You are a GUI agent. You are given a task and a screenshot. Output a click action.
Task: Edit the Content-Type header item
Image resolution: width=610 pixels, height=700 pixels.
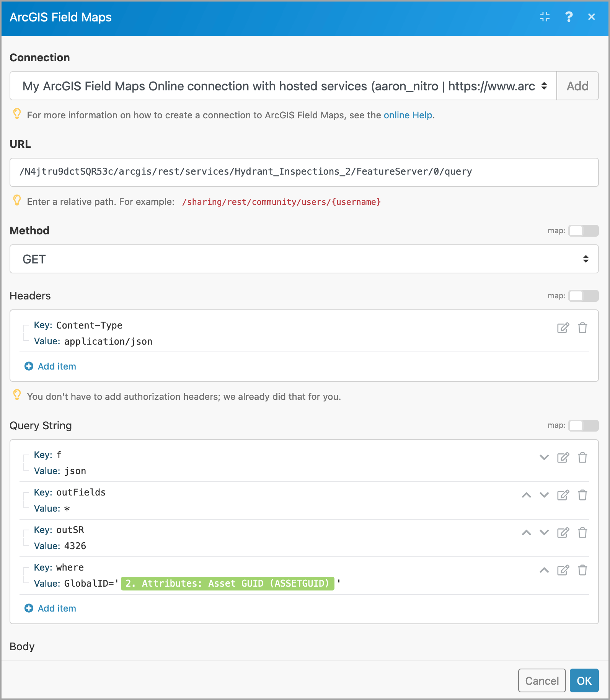563,328
